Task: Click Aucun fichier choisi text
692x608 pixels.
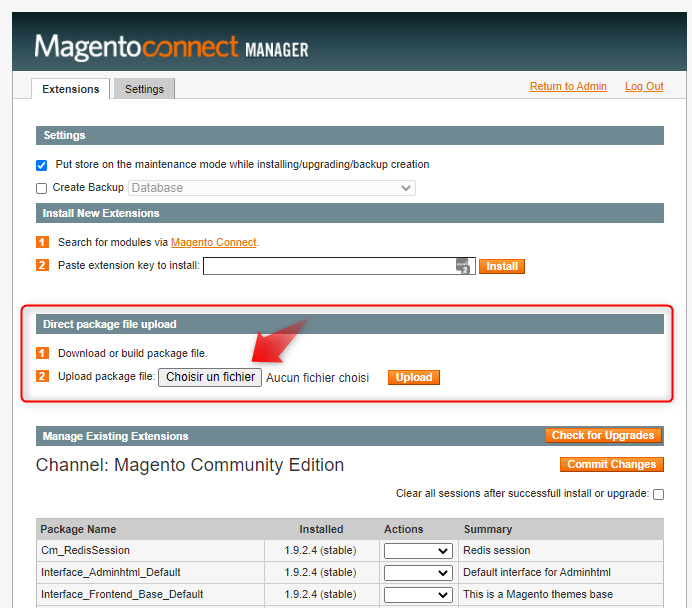Action: click(317, 378)
